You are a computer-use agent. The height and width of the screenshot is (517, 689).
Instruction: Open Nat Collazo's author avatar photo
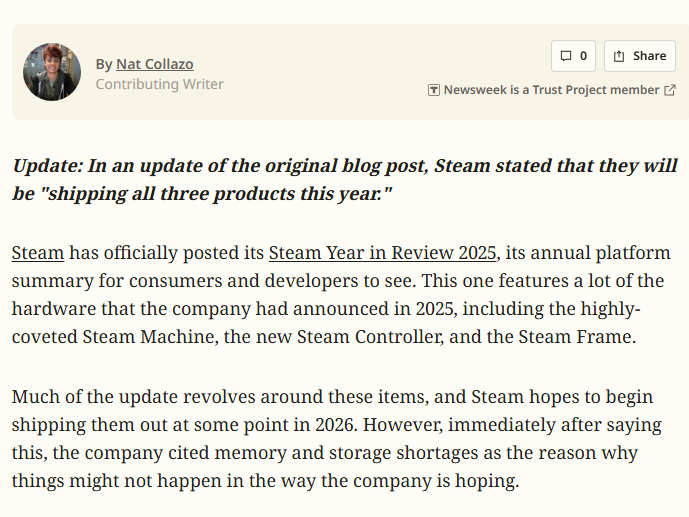tap(52, 72)
